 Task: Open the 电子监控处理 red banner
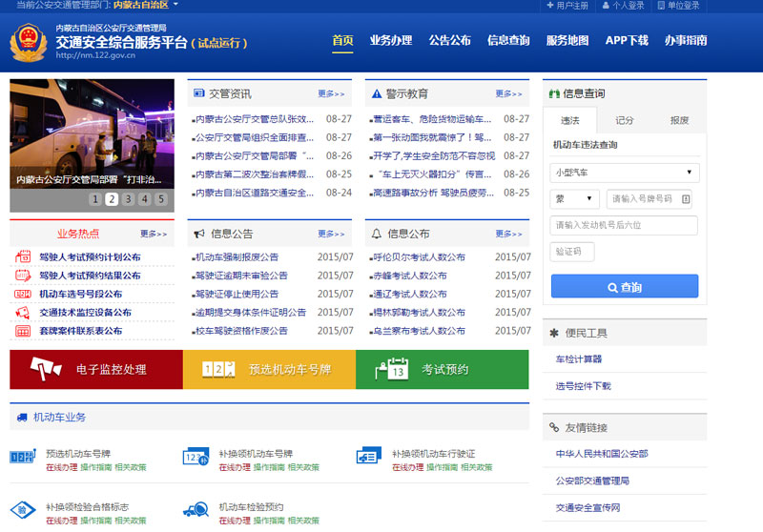tap(96, 369)
